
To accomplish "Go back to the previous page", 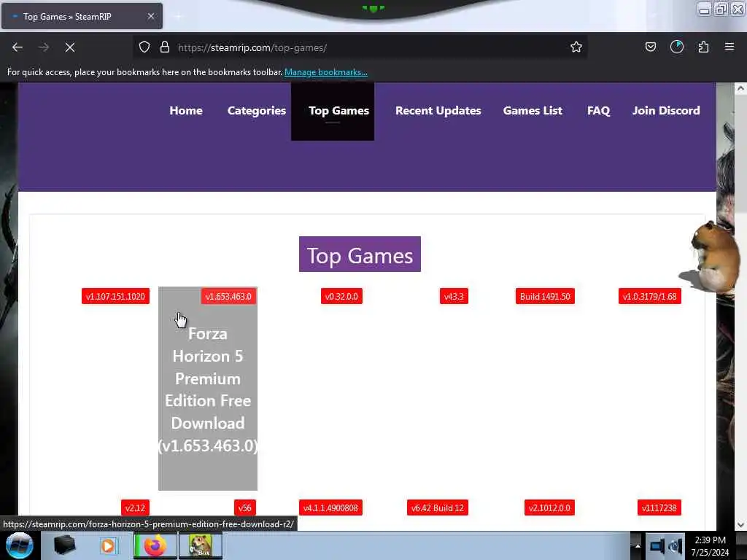I will pyautogui.click(x=18, y=47).
